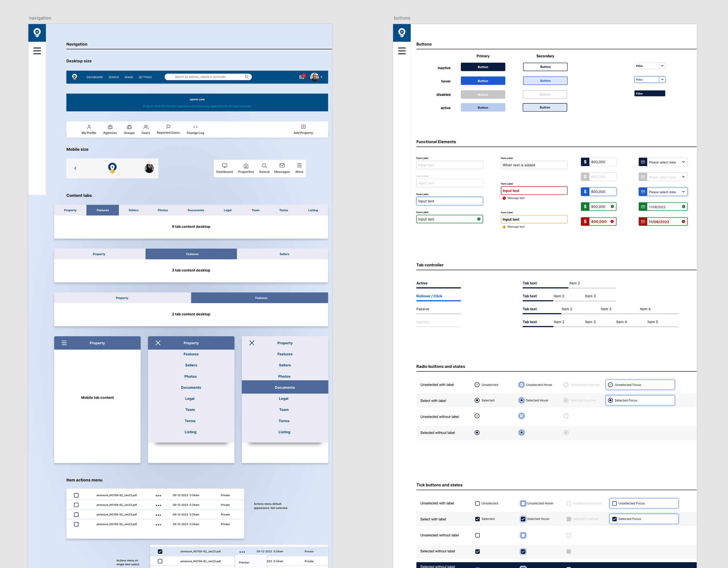Screen dimensions: 728x568
Task: Tick the plain 'Unselected' checkbox
Action: pyautogui.click(x=477, y=503)
